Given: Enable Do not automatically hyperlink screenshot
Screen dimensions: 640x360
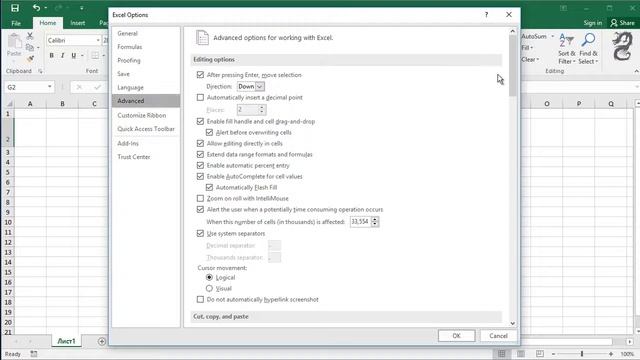Looking at the screenshot, I should coord(200,300).
